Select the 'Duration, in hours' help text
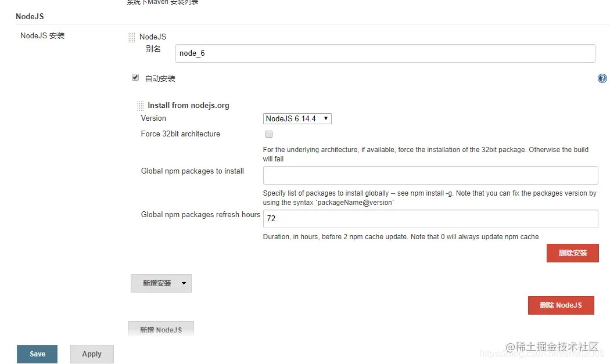Image resolution: width=610 pixels, height=364 pixels. [401, 237]
